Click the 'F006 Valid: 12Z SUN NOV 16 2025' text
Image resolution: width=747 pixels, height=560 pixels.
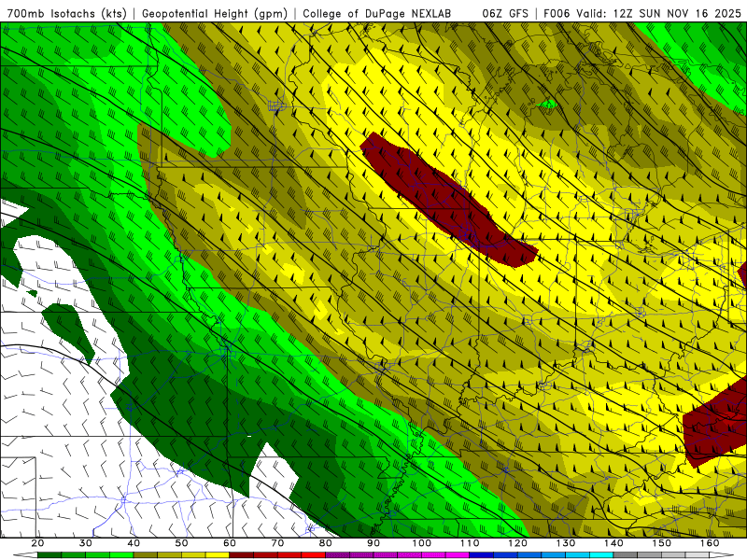pos(642,14)
